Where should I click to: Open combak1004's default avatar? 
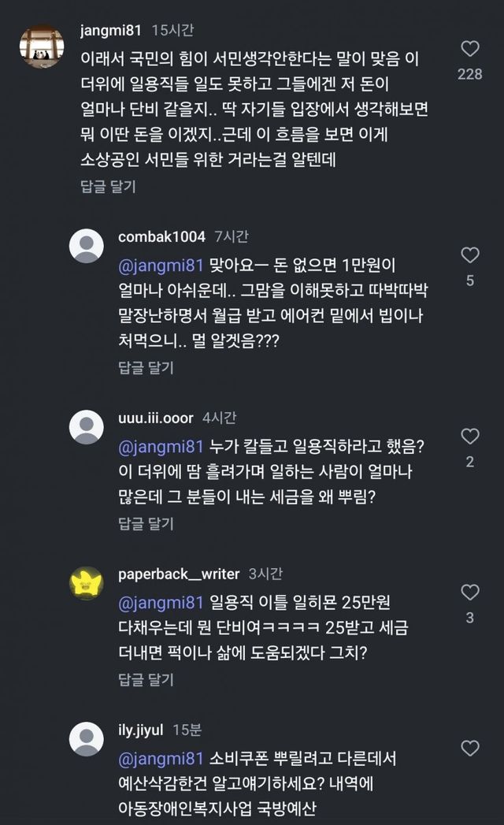pyautogui.click(x=87, y=246)
